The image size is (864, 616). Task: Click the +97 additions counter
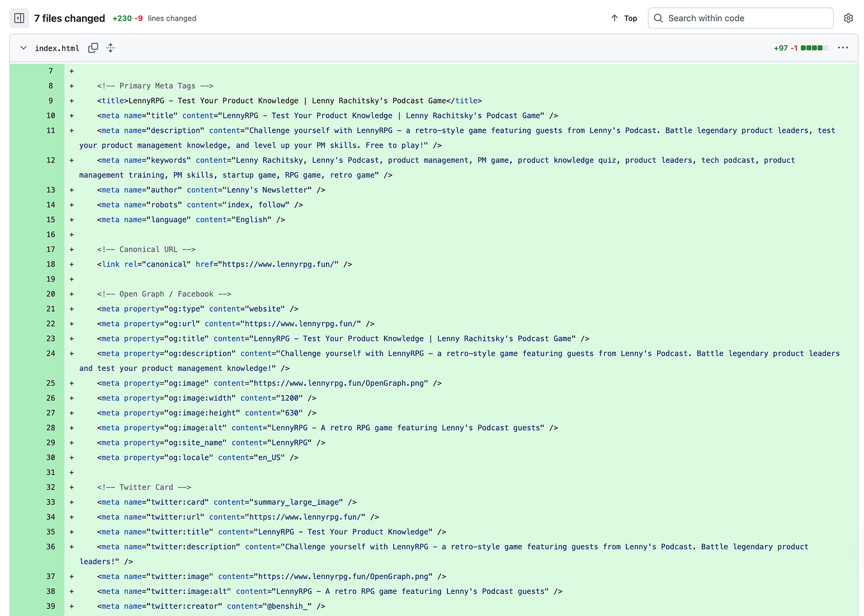(781, 48)
